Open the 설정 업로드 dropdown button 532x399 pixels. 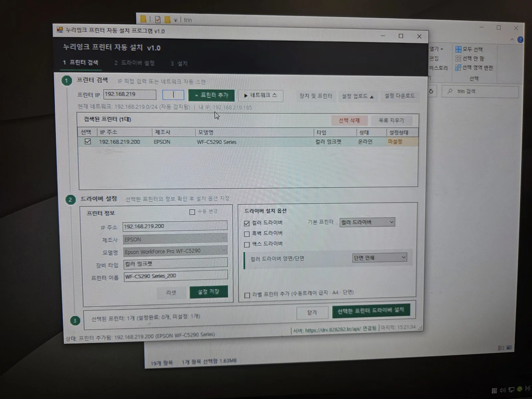click(357, 96)
